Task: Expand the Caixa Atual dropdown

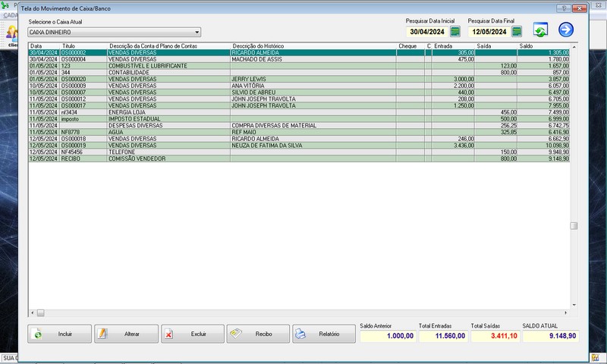Action: (197, 33)
